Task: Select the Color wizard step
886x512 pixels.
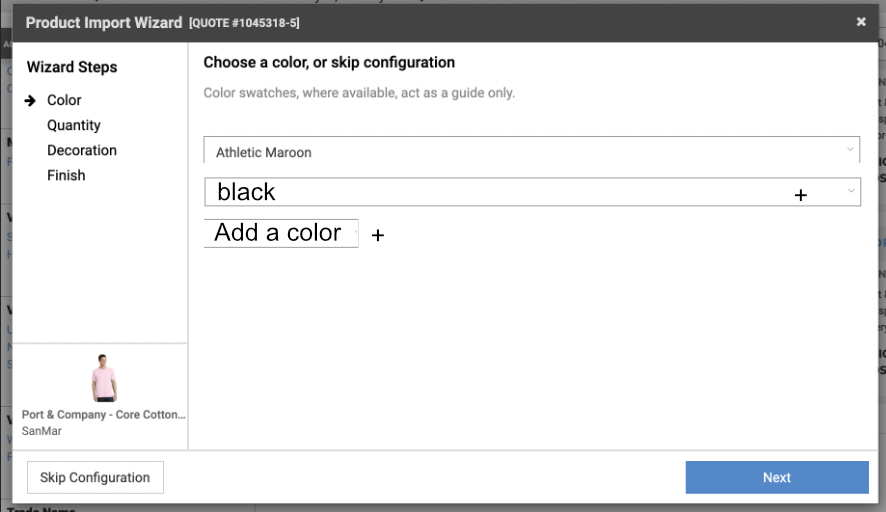Action: point(64,100)
